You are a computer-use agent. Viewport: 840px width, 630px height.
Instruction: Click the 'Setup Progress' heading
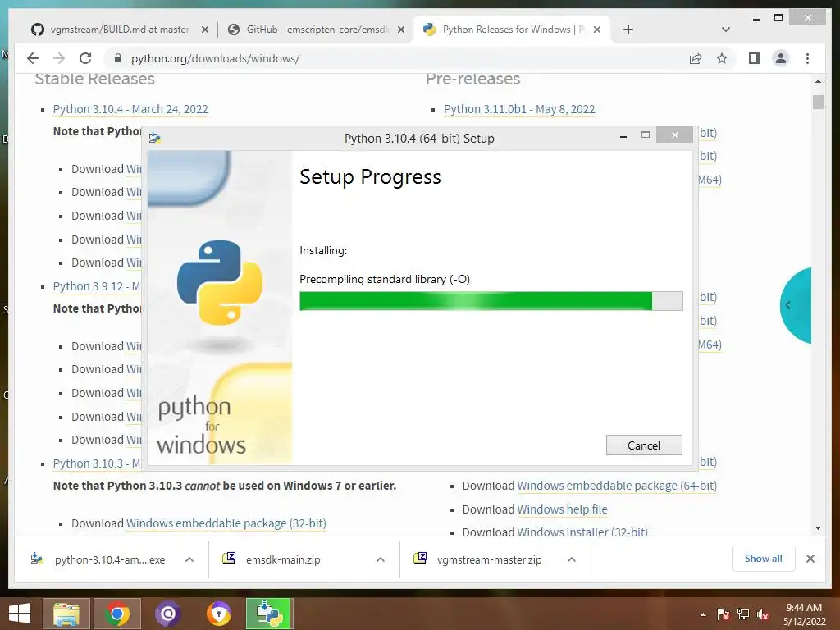pyautogui.click(x=370, y=177)
